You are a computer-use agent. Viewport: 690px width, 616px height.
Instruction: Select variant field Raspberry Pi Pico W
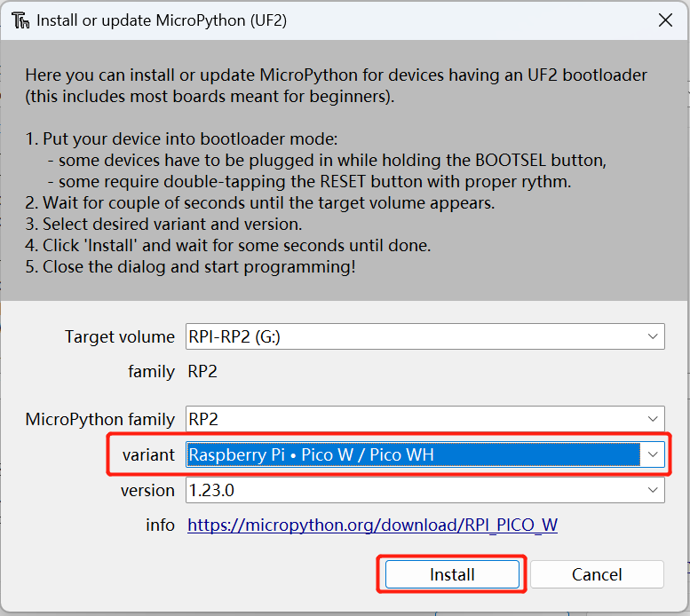point(425,454)
